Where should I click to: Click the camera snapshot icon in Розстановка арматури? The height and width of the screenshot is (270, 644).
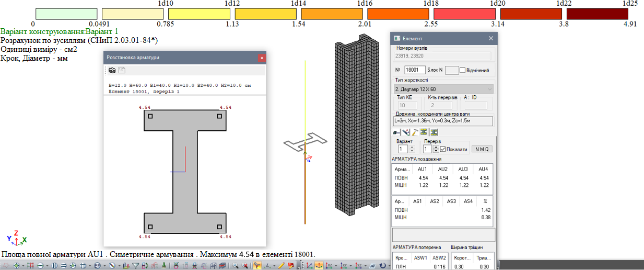tap(112, 70)
